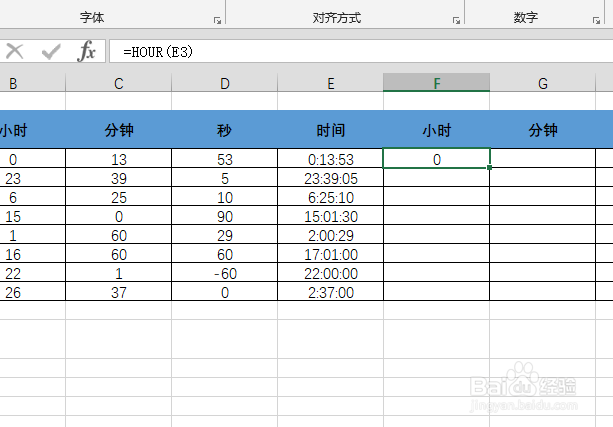This screenshot has width=613, height=427.
Task: Select the minutes cell with value 37
Action: tap(119, 292)
